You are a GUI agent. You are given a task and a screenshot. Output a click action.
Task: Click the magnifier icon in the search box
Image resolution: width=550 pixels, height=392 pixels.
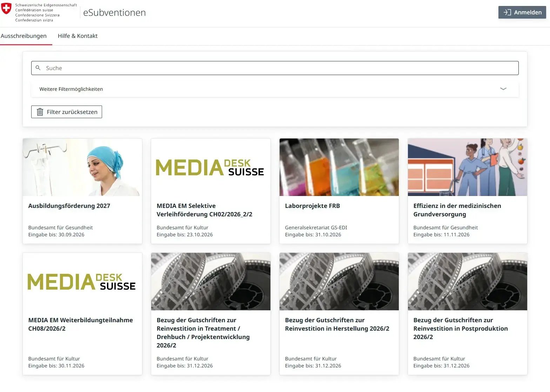click(38, 68)
